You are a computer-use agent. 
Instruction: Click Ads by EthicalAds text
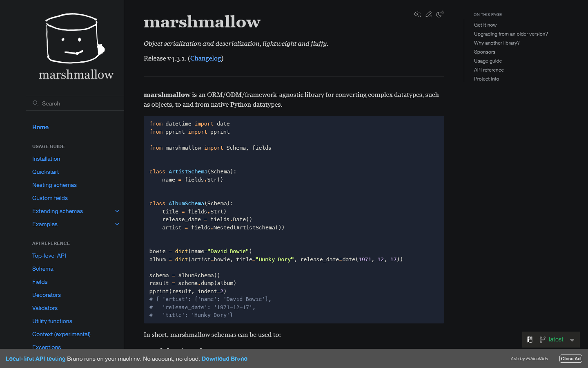coord(529,359)
